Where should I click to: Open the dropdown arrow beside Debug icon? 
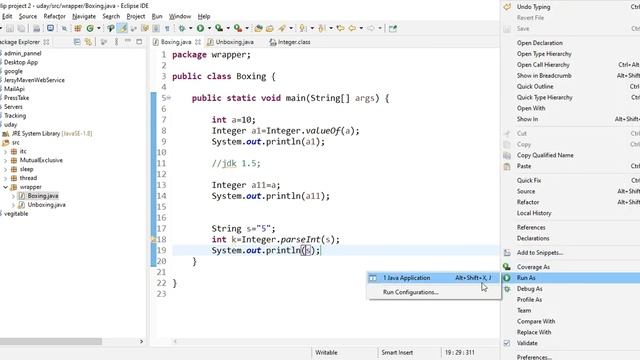tap(190, 28)
